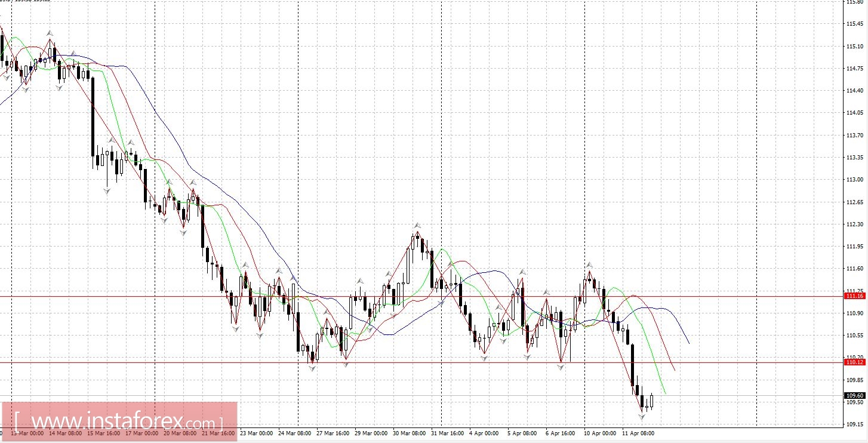Click the 30 Mar 08:00 time label

[x=410, y=433]
